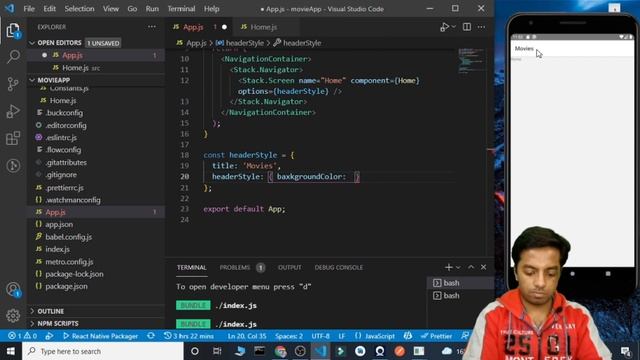Open the terminal launch profile dropdown arrow
This screenshot has height=360, width=640.
point(458,267)
